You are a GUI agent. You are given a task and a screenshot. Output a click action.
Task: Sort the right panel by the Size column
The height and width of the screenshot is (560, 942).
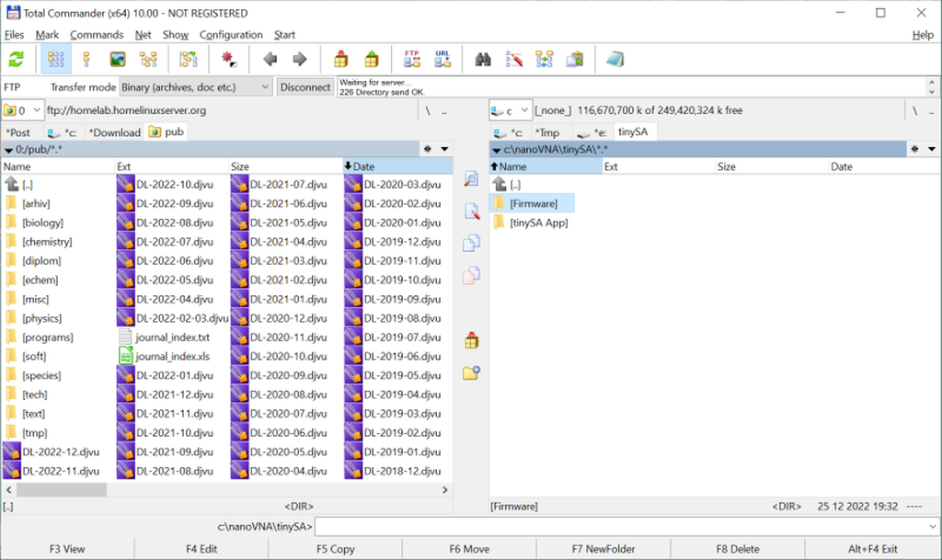[x=772, y=166]
